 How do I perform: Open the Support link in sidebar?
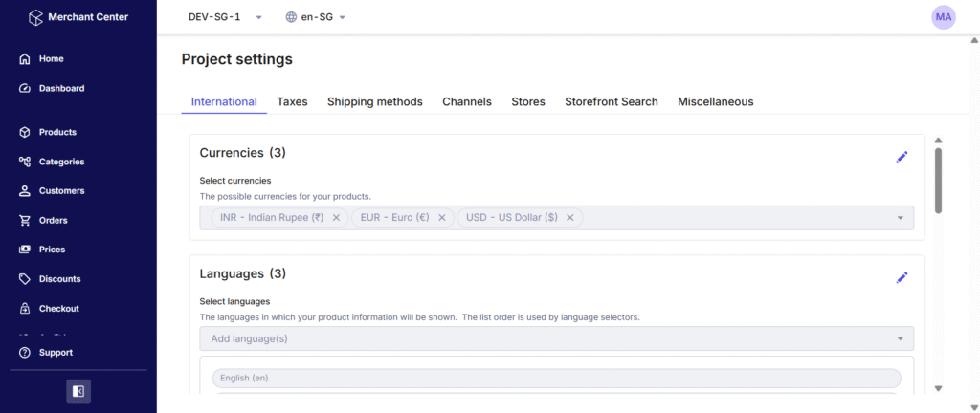[55, 353]
